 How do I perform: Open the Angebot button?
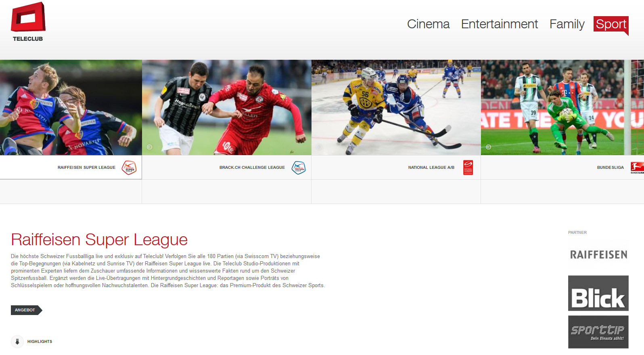27,310
